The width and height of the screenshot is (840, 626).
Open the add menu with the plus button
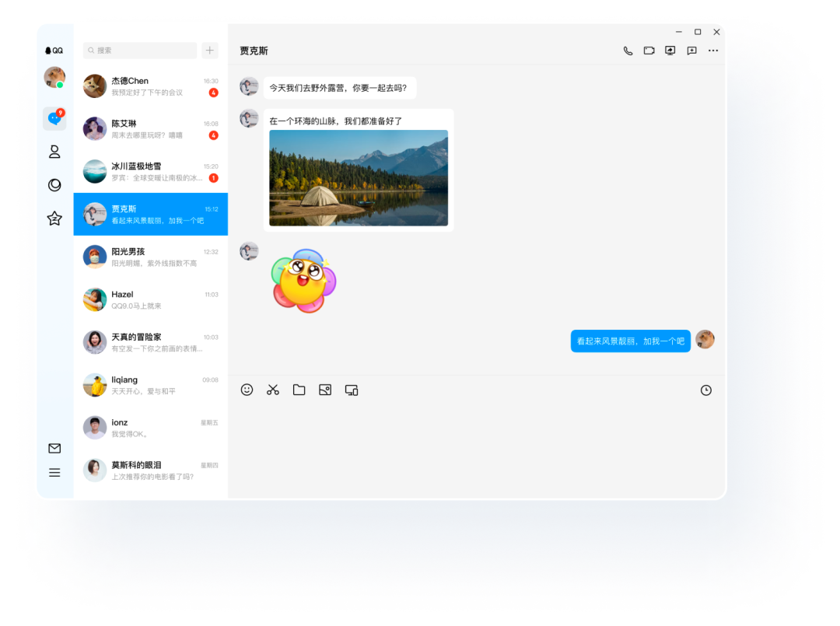click(209, 50)
